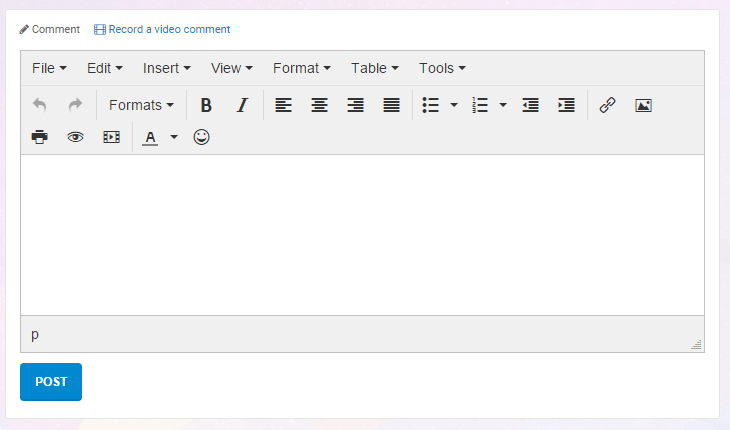Open the Table menu
730x430 pixels.
(375, 68)
